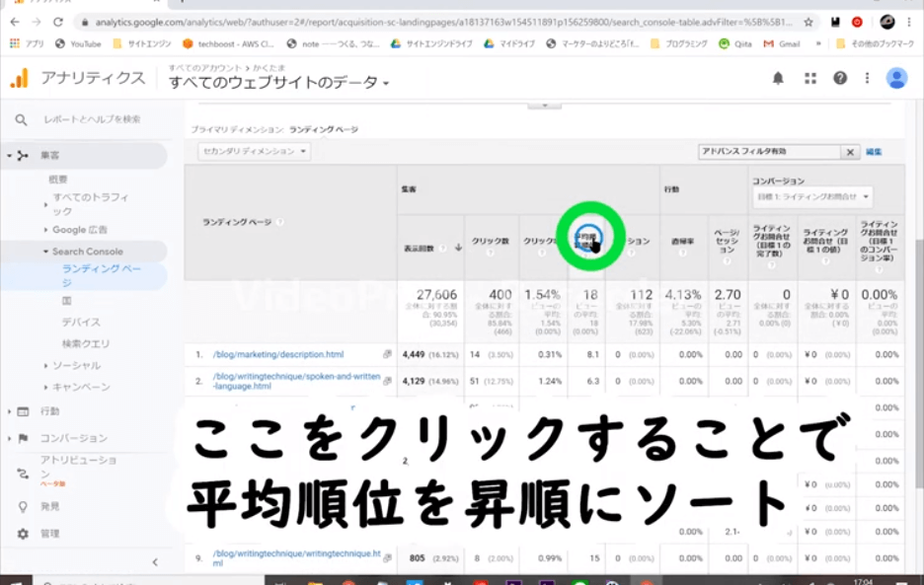Screen dimensions: 924x585
Task: Click the 行動 behavior icon in sidebar
Action: tap(23, 411)
